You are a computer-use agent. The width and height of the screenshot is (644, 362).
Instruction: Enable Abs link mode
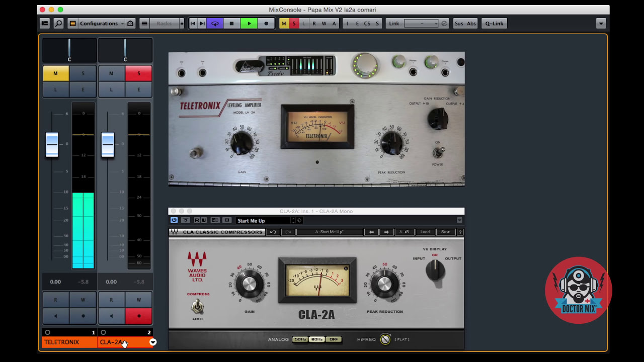471,24
